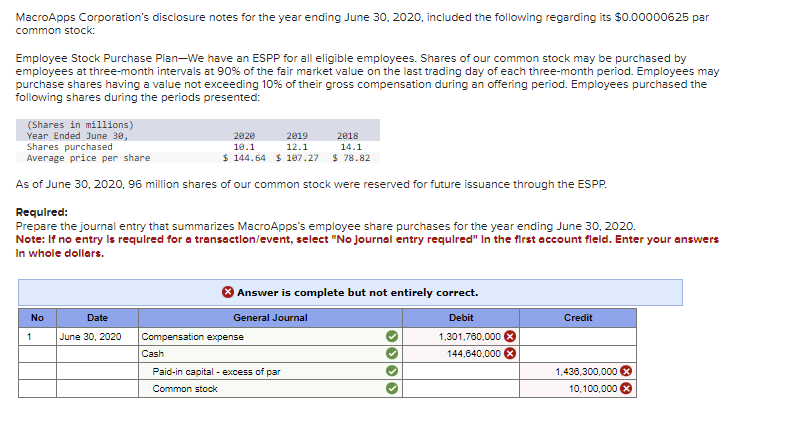
Task: Click the General Journal column header
Action: [270, 318]
